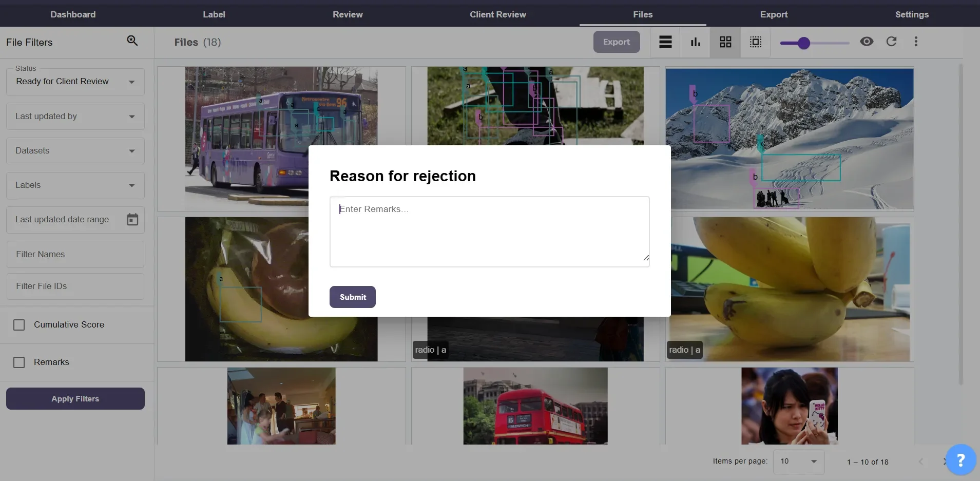Switch to list view layout

click(x=665, y=42)
